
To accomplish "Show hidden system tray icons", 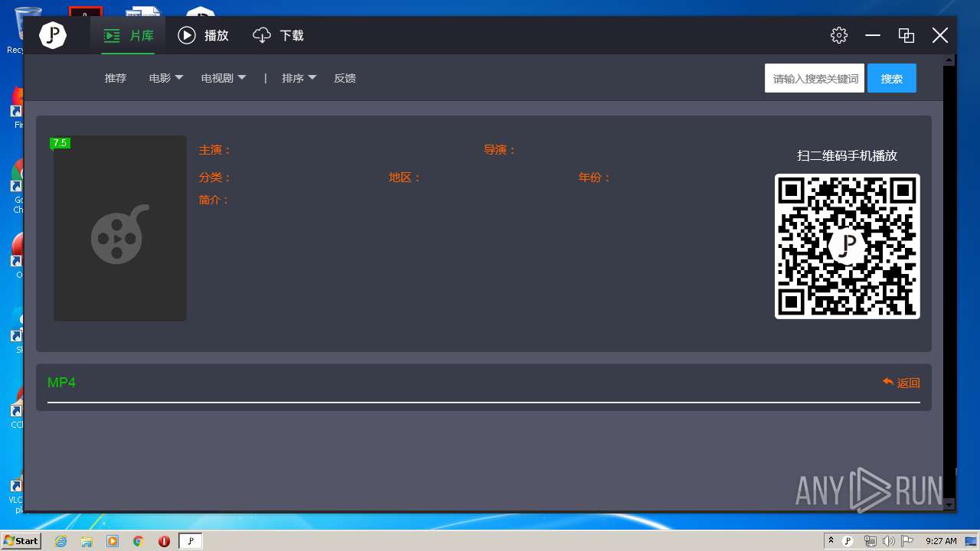I will click(831, 540).
